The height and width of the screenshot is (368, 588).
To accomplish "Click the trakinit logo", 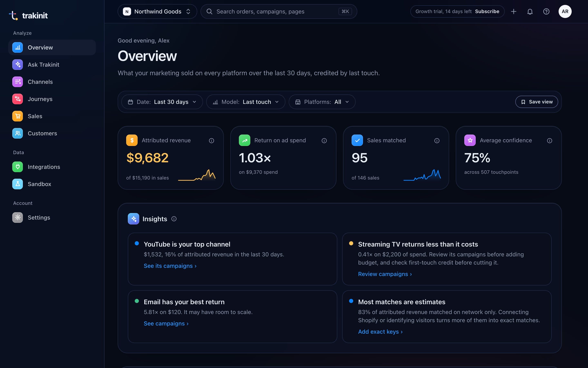I will pyautogui.click(x=28, y=16).
